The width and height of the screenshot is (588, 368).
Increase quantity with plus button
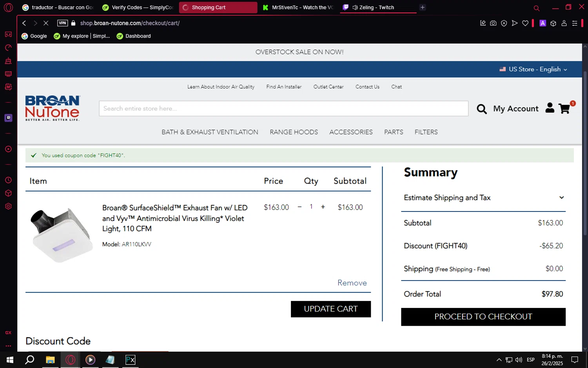[x=323, y=207]
